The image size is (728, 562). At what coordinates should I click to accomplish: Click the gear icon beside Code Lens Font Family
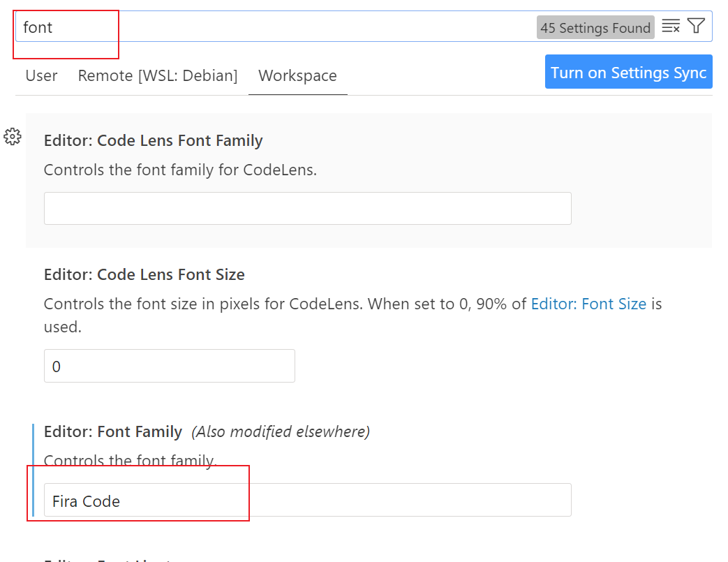point(12,137)
